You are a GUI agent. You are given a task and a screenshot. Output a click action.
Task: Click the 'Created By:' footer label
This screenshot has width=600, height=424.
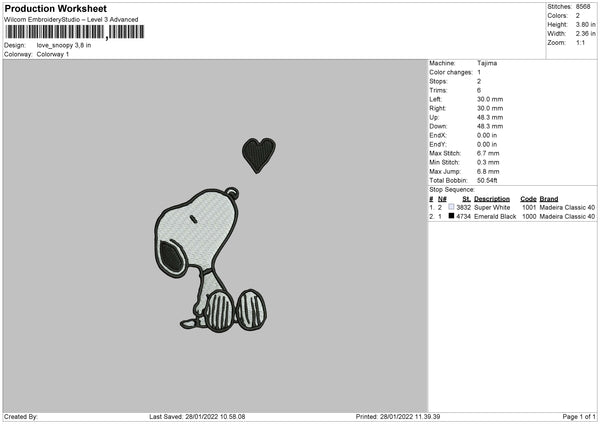[21, 417]
